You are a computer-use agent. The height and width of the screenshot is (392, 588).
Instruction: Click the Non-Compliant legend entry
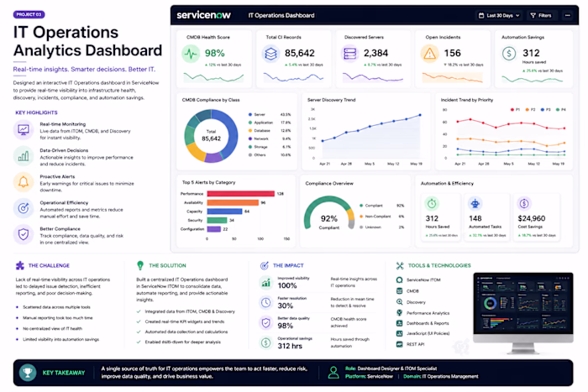(381, 217)
